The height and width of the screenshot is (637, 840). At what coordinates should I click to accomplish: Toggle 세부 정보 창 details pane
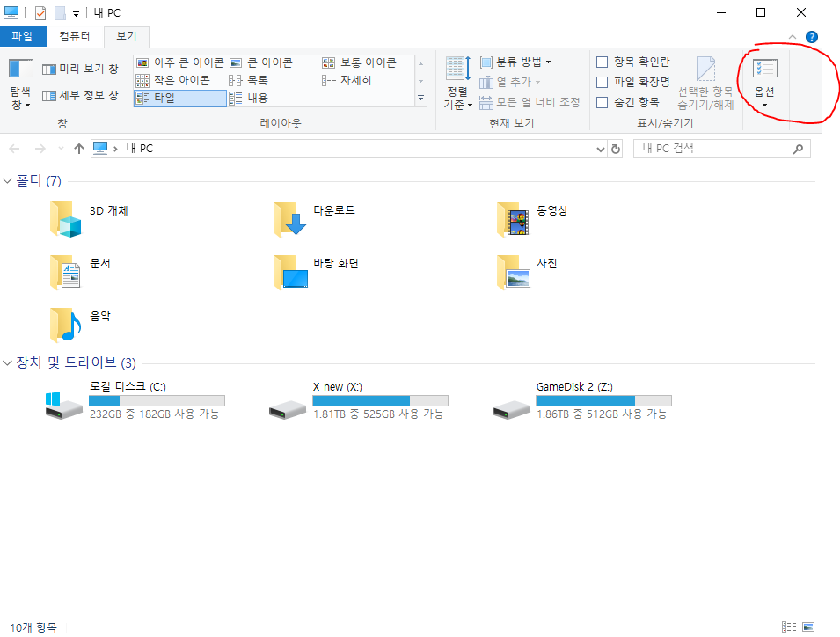click(x=80, y=95)
